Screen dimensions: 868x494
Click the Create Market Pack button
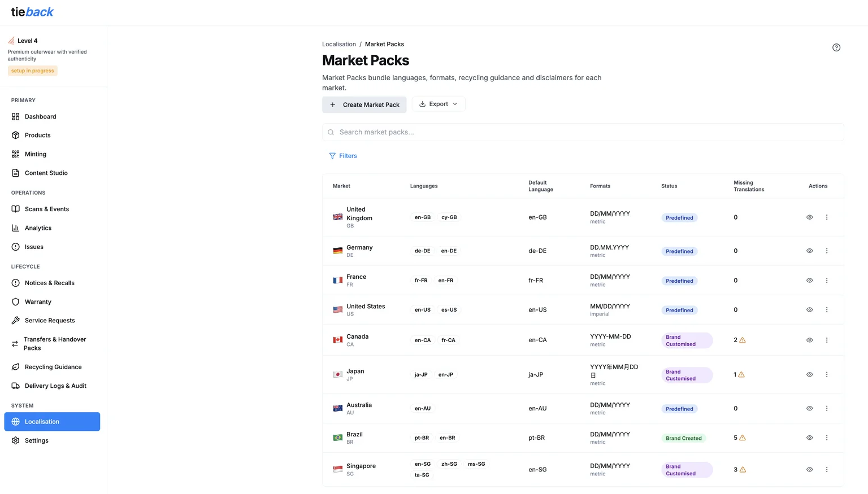[x=364, y=104]
